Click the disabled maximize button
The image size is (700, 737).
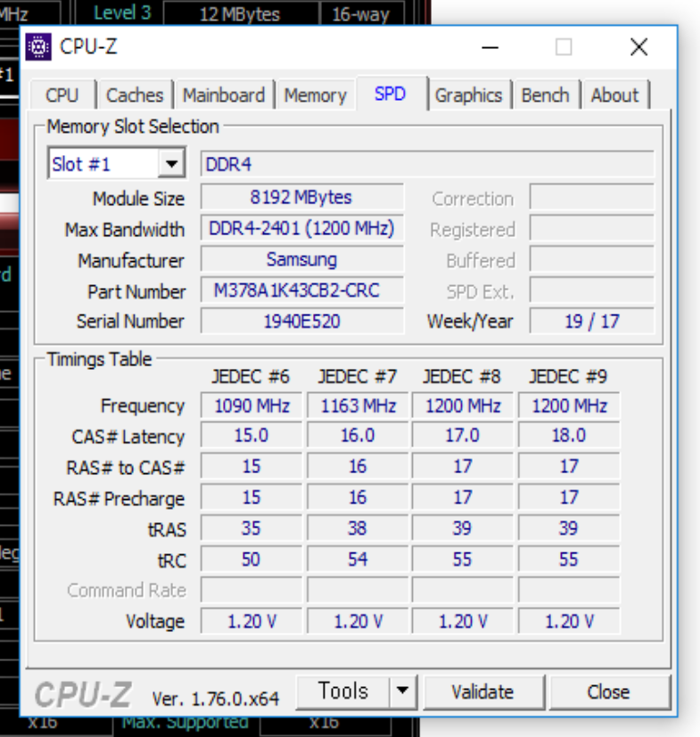click(564, 47)
